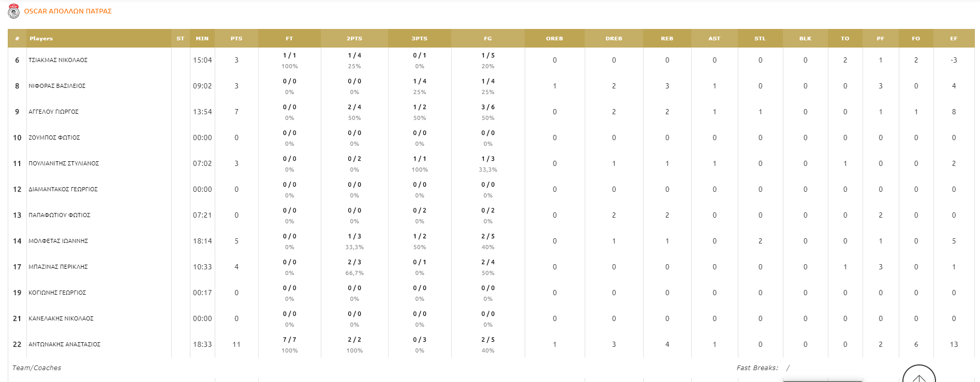
Task: Sort table by MIN column header
Action: click(202, 39)
